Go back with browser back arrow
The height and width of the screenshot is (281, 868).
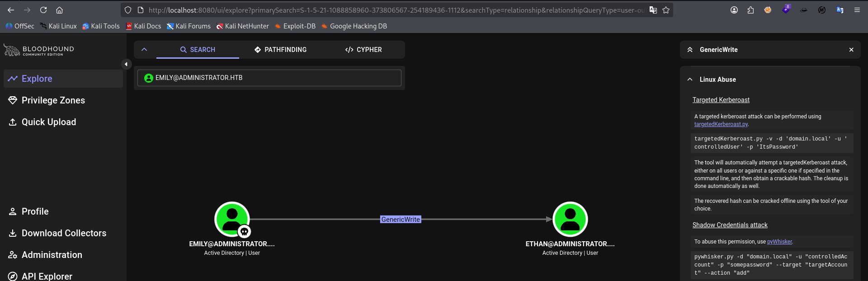[11, 10]
